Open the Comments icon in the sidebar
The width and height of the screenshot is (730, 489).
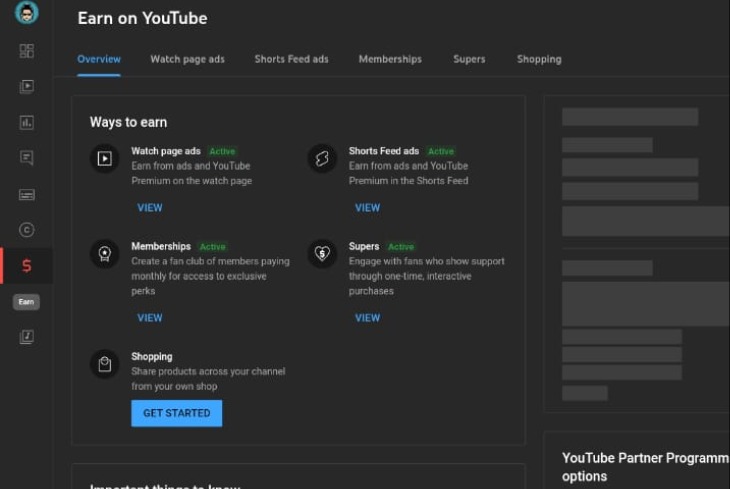tap(27, 158)
